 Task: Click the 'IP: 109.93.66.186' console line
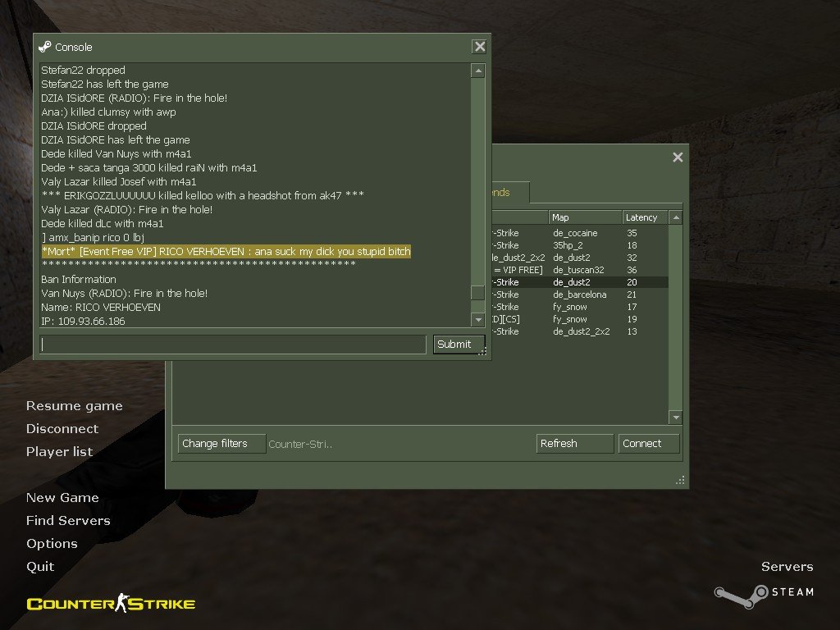[83, 321]
